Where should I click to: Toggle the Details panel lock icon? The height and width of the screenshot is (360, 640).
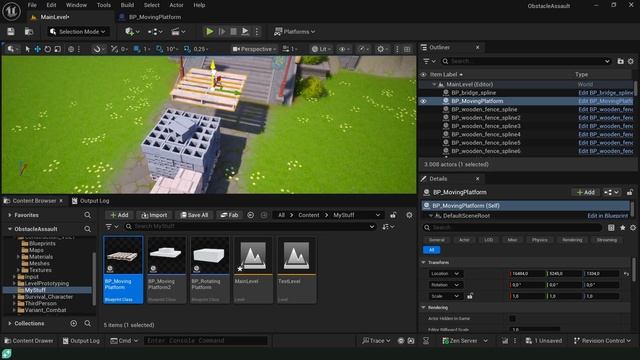tap(630, 192)
